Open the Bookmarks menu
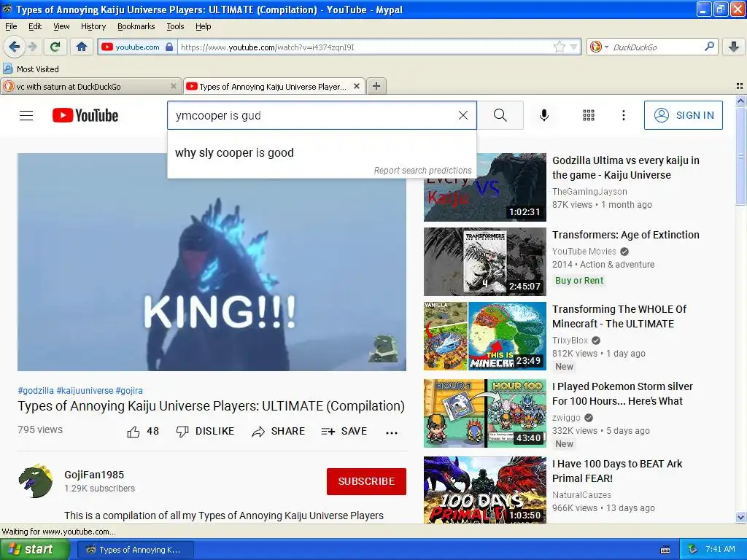The image size is (747, 560). [x=136, y=26]
